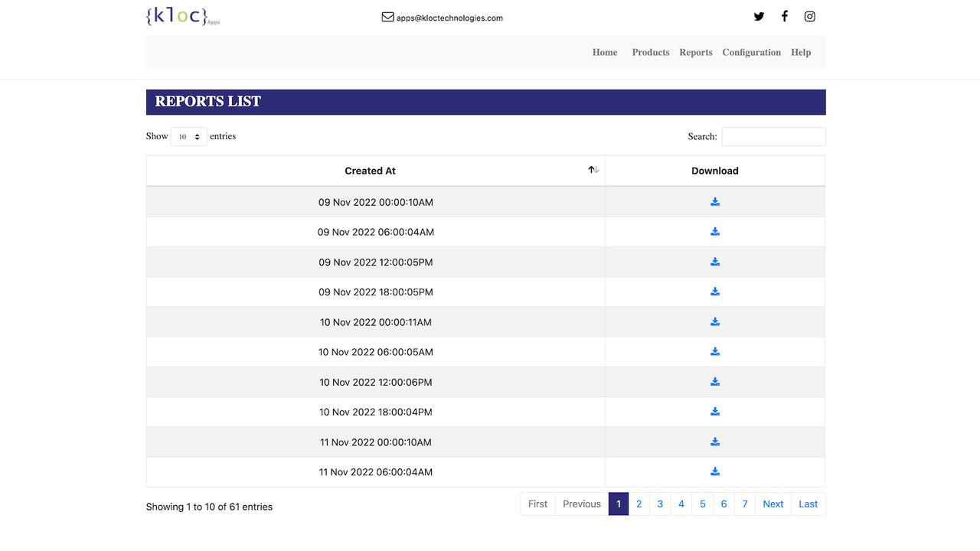The height and width of the screenshot is (551, 980).
Task: Download the 10 Nov 2022 06:00:05AM report
Action: pyautogui.click(x=715, y=352)
